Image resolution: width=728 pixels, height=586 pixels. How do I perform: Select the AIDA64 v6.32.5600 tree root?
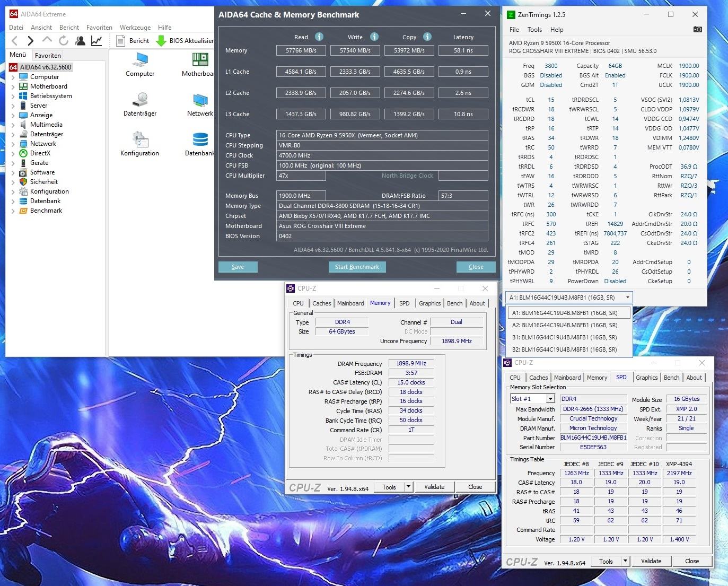pyautogui.click(x=40, y=67)
